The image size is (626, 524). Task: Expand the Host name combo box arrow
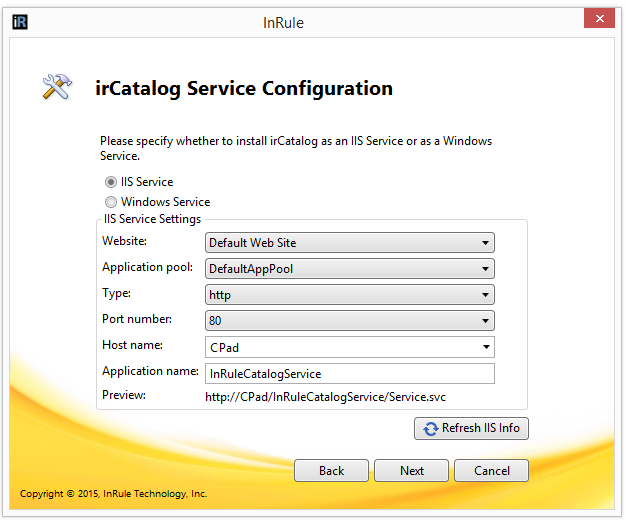click(x=486, y=347)
